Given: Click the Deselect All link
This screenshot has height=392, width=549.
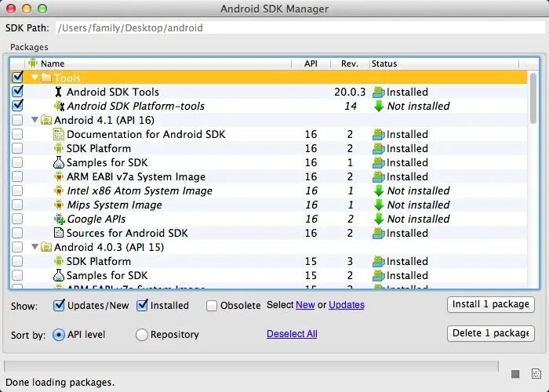Looking at the screenshot, I should coord(292,334).
